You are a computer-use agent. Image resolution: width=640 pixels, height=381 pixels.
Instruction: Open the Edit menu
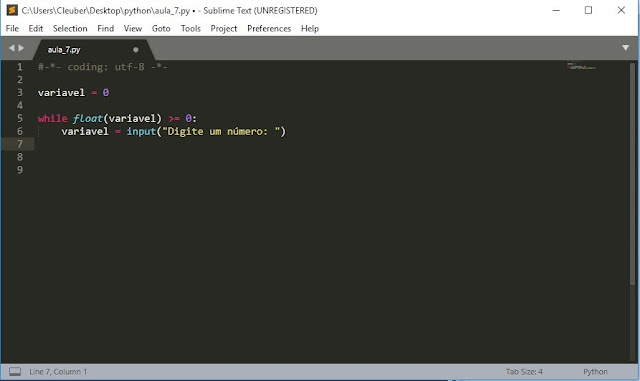tap(36, 29)
